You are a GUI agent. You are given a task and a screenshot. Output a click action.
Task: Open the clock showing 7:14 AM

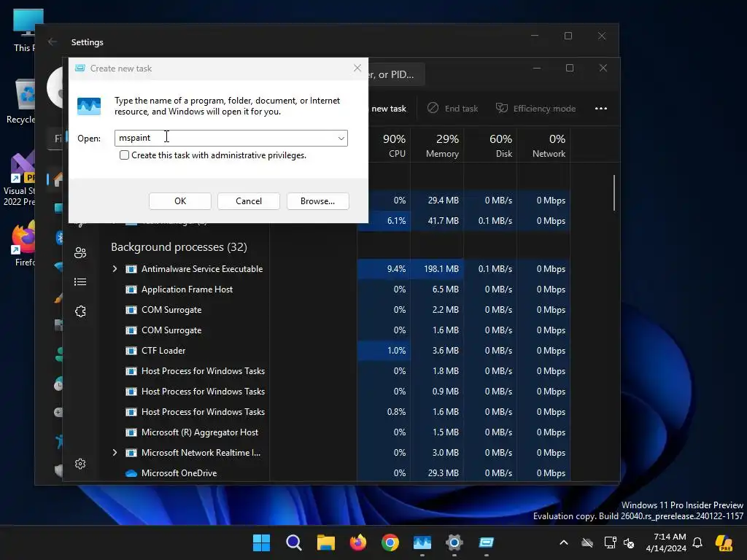(666, 542)
